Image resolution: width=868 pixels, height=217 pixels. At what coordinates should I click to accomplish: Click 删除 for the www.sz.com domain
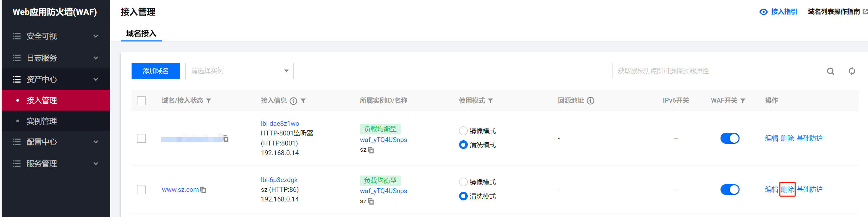point(787,189)
